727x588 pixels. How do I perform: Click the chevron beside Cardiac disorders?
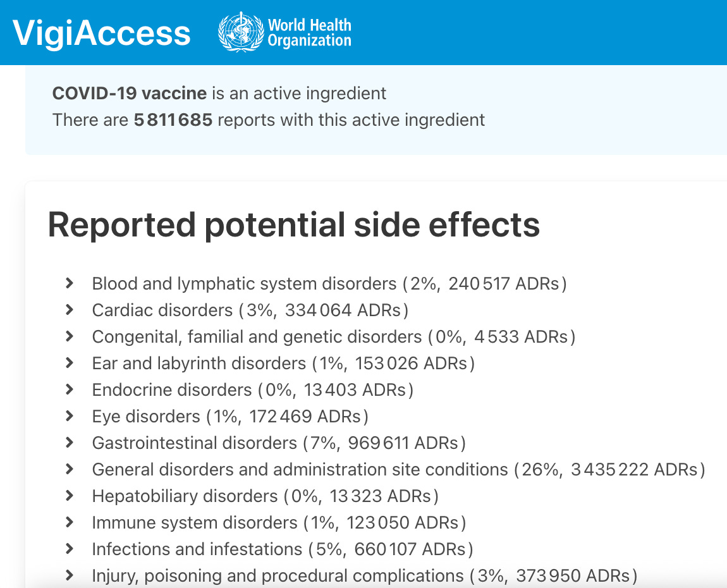coord(68,310)
